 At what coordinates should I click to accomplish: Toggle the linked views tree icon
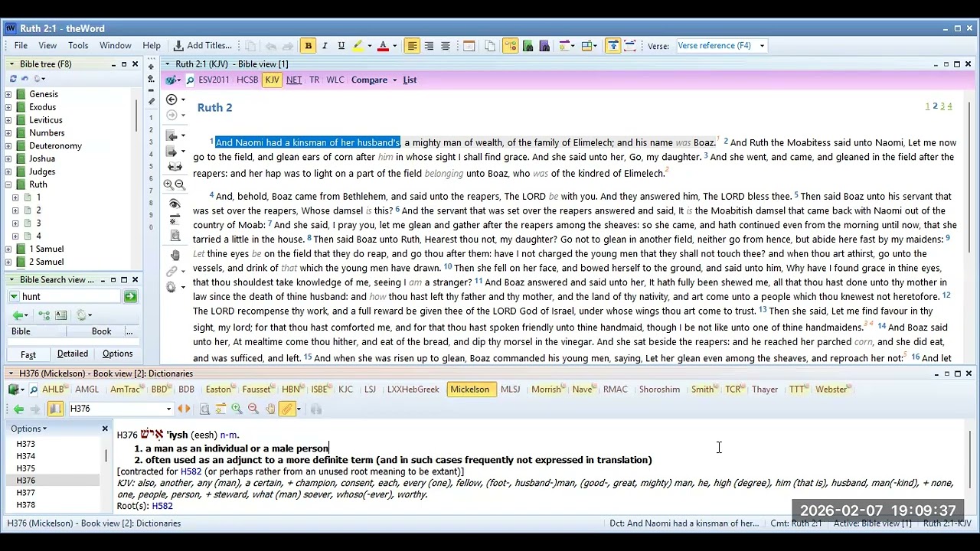[x=511, y=46]
